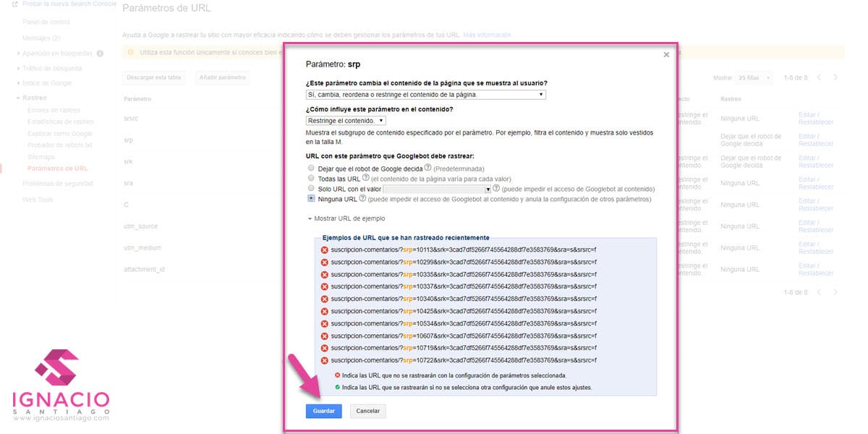Open Probador de robots.txt in sidebar
The image size is (868, 434).
pyautogui.click(x=60, y=145)
